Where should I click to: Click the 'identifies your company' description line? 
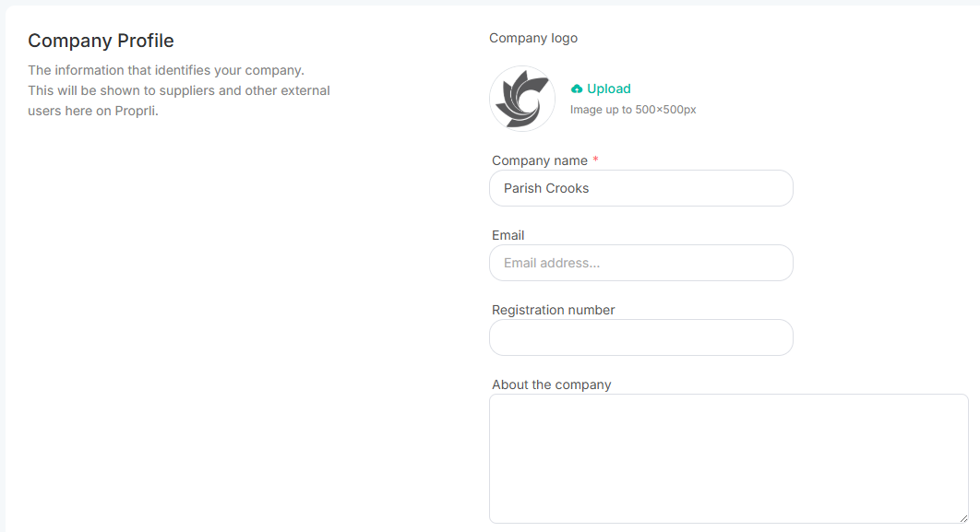166,70
